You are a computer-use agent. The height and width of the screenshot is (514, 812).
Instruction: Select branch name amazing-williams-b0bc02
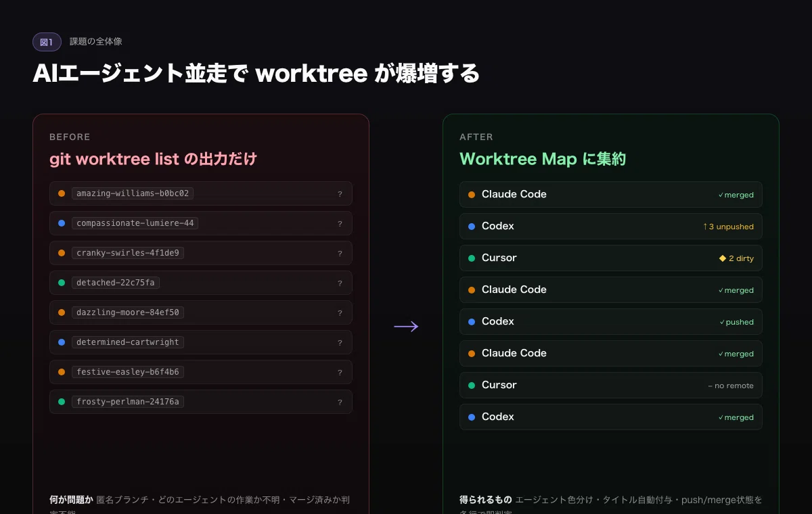(x=133, y=193)
